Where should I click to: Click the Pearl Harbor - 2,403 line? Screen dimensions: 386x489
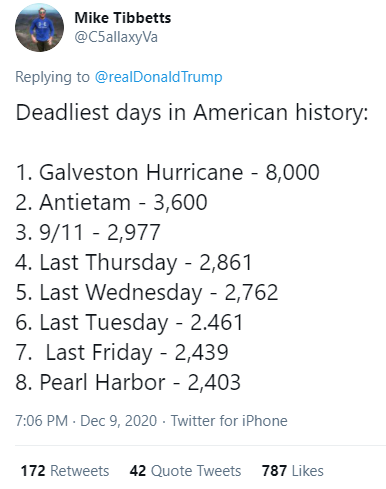tap(128, 382)
